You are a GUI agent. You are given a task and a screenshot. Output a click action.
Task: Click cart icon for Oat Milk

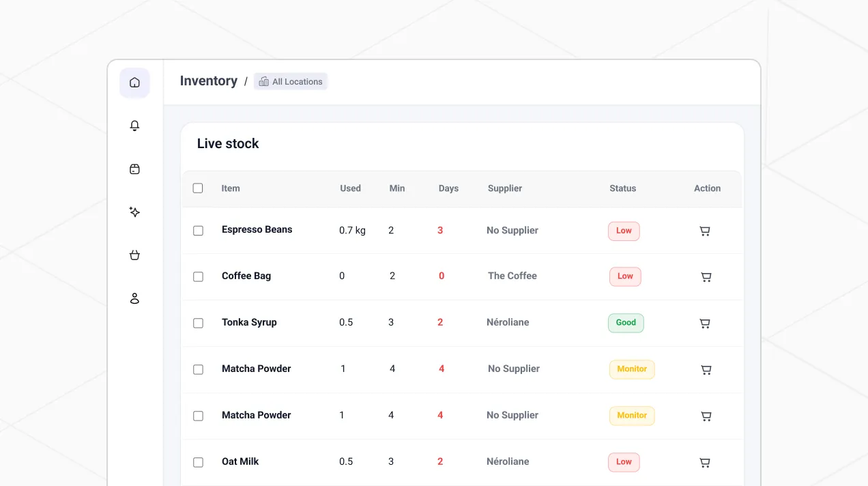click(x=705, y=463)
